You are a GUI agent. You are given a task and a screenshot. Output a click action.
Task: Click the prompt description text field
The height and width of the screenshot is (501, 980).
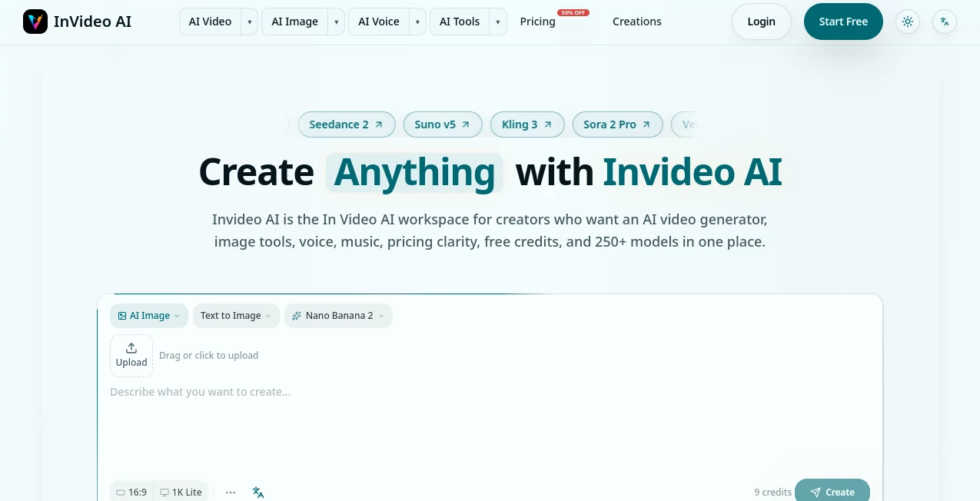[490, 426]
